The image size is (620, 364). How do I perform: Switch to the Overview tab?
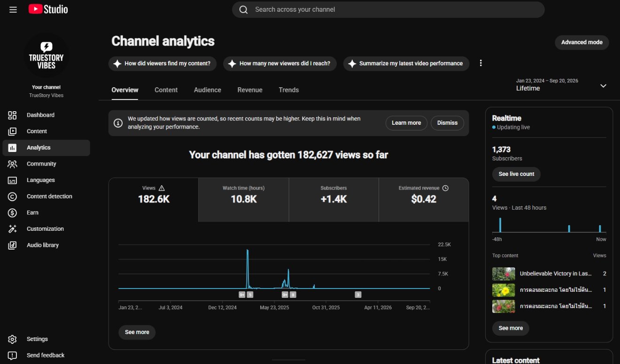125,90
